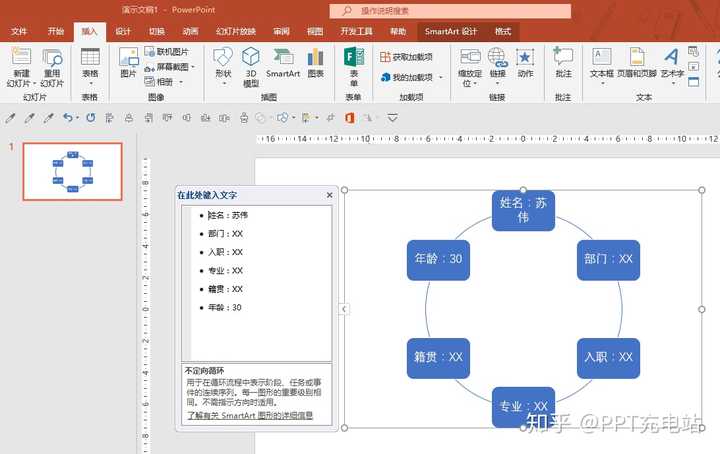This screenshot has height=454, width=720.
Task: Click the Zoom (缩放定位) icon
Action: tap(470, 57)
